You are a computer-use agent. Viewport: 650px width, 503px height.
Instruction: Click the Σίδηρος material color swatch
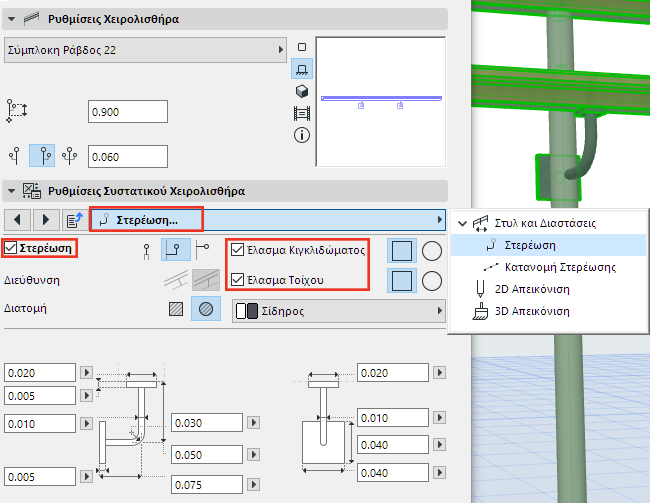click(247, 311)
